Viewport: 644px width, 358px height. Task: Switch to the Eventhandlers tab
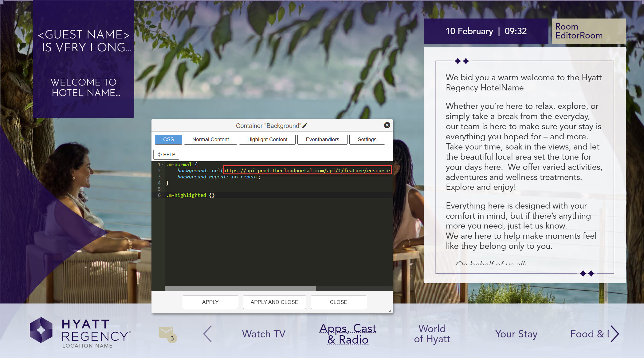322,139
